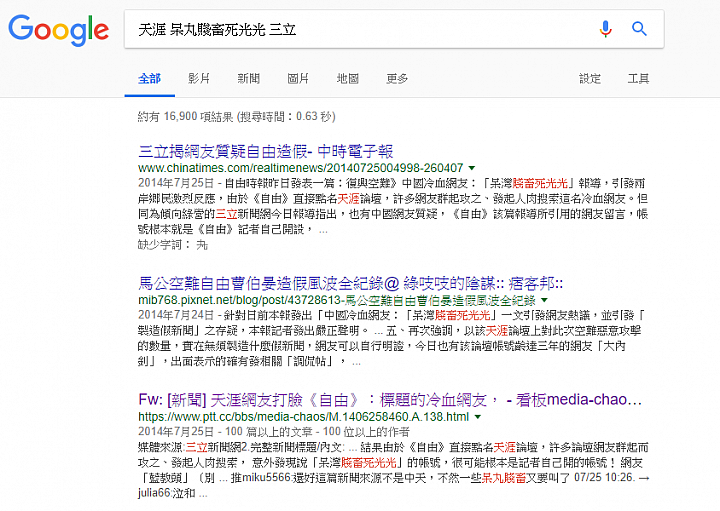Click the blue magnifier search button
Image resolution: width=720 pixels, height=511 pixels.
tap(639, 29)
